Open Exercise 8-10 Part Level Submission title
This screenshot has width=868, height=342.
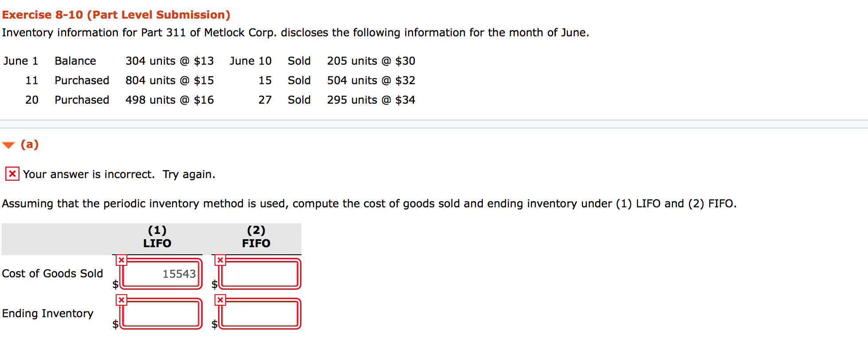tap(115, 14)
